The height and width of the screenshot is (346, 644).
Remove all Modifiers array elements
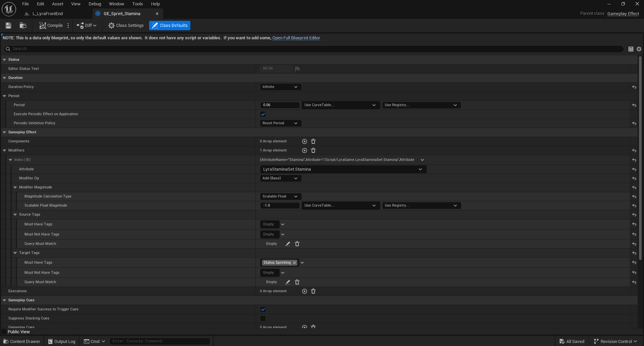pyautogui.click(x=313, y=150)
